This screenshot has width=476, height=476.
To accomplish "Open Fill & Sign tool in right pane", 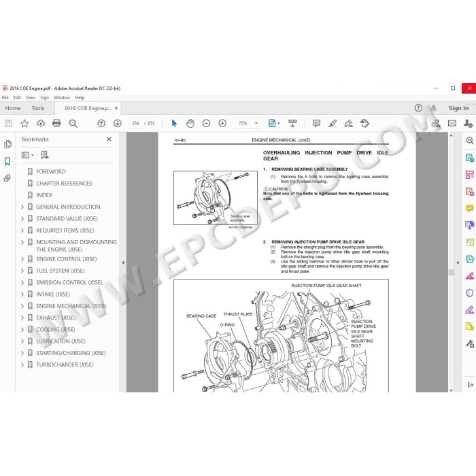I will [x=470, y=310].
